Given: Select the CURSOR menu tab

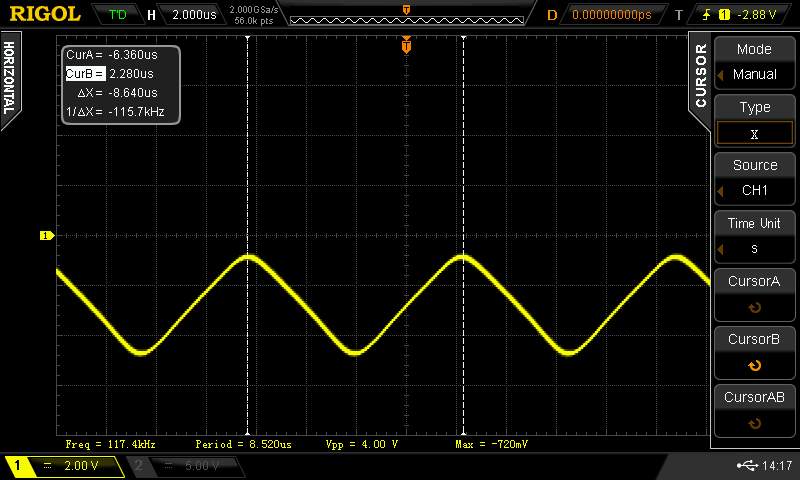Looking at the screenshot, I should click(700, 75).
